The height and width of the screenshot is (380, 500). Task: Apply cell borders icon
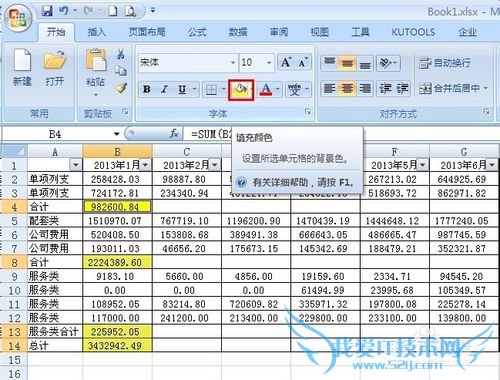[211, 89]
